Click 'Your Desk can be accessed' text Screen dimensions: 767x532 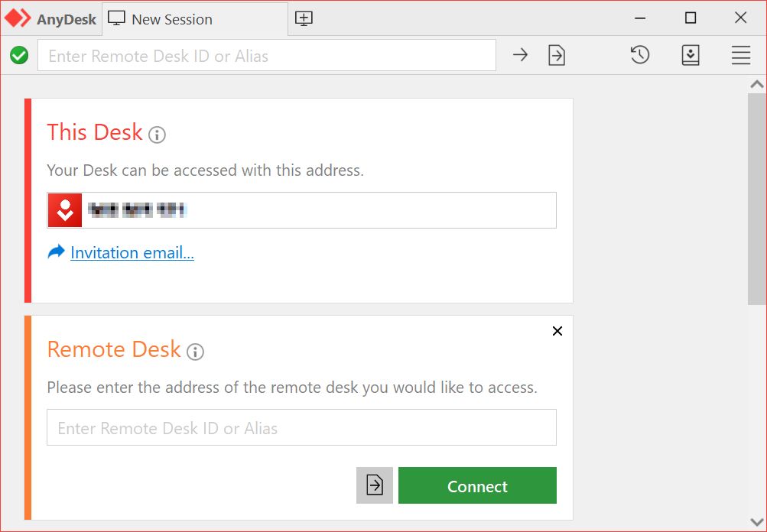coord(206,170)
